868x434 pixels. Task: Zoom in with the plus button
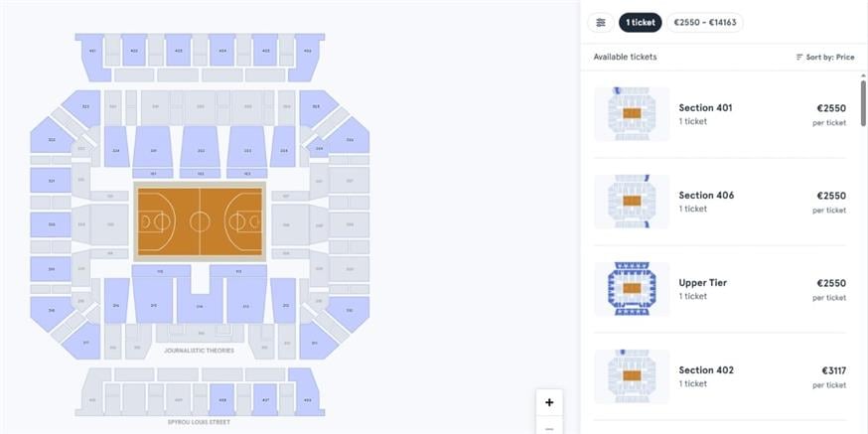(x=549, y=402)
